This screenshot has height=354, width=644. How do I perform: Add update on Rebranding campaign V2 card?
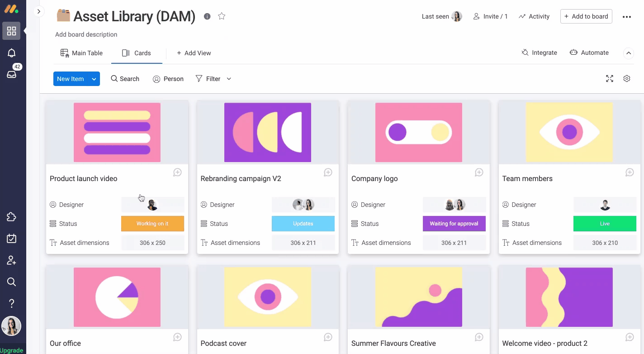[x=328, y=172]
